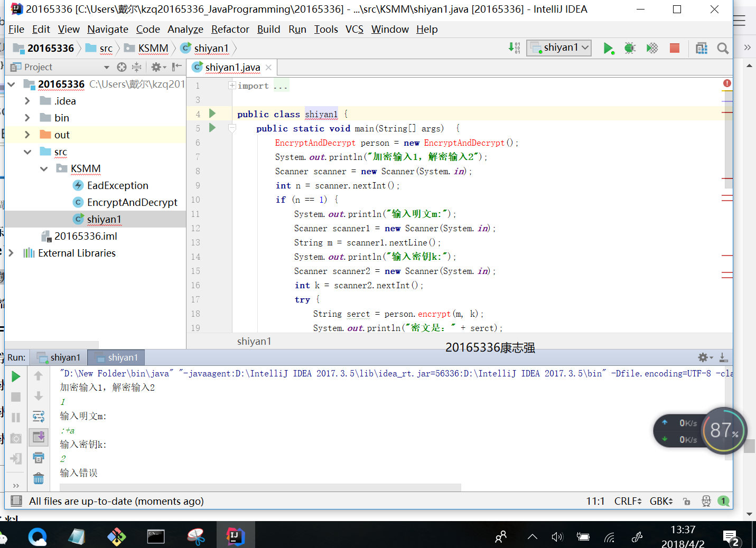Toggle scroll to end of console
756x548 pixels.
[39, 437]
